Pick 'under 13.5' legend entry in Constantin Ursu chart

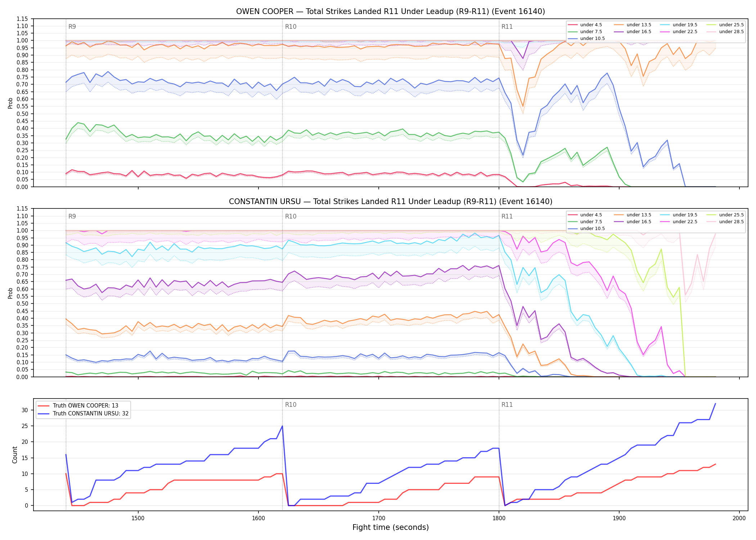click(x=633, y=215)
